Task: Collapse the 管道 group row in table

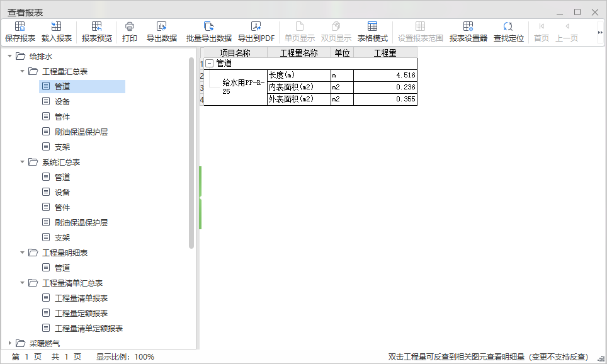Action: click(x=210, y=64)
